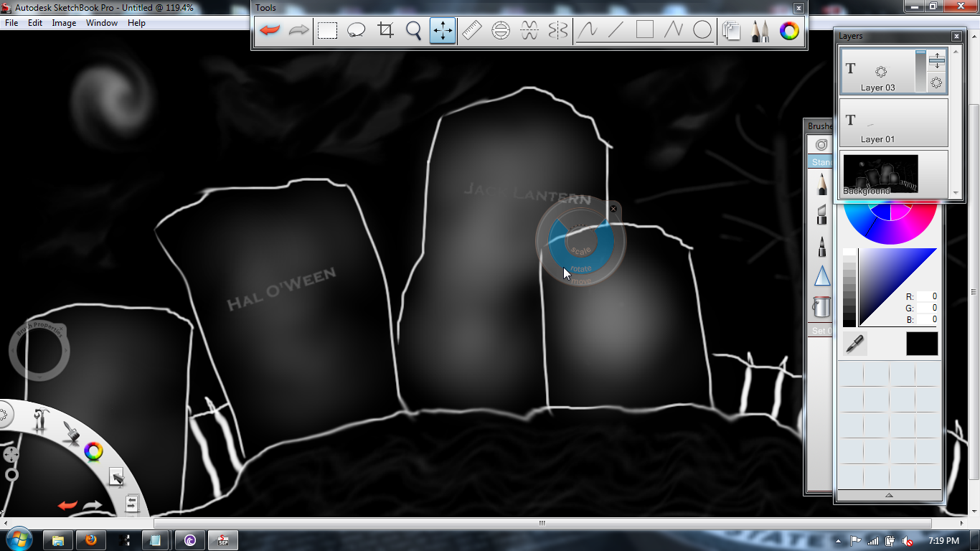980x551 pixels.
Task: Select the Polyline draw style
Action: click(x=674, y=31)
